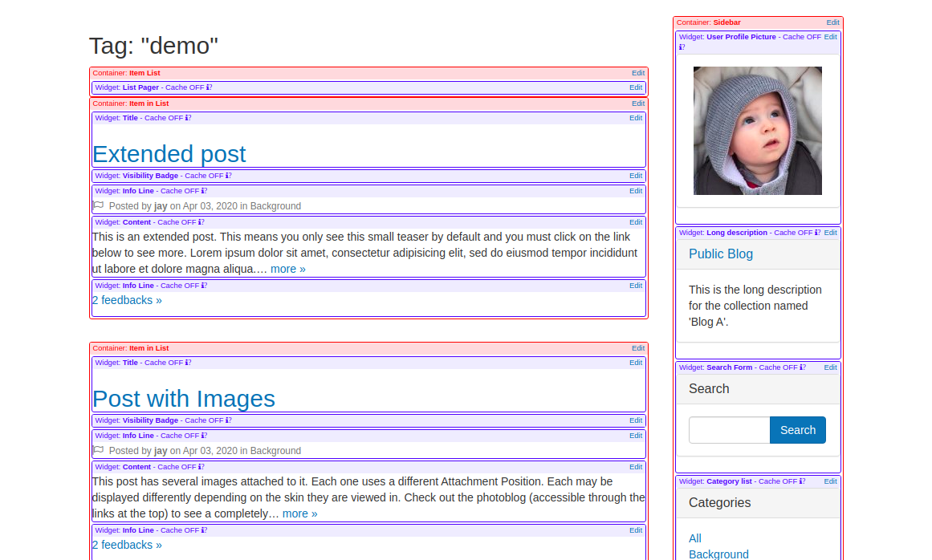Edit the Category list widget
Viewport: 932px width, 560px height.
click(x=830, y=481)
